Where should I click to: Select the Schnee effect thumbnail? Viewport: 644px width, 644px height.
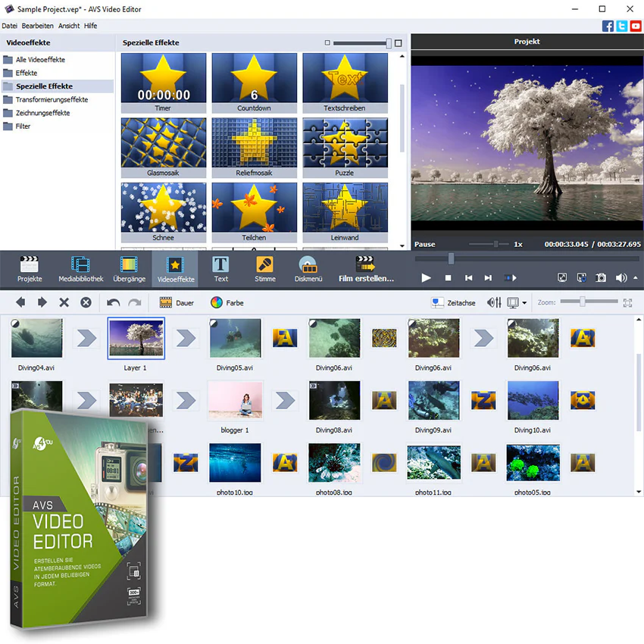tap(164, 212)
